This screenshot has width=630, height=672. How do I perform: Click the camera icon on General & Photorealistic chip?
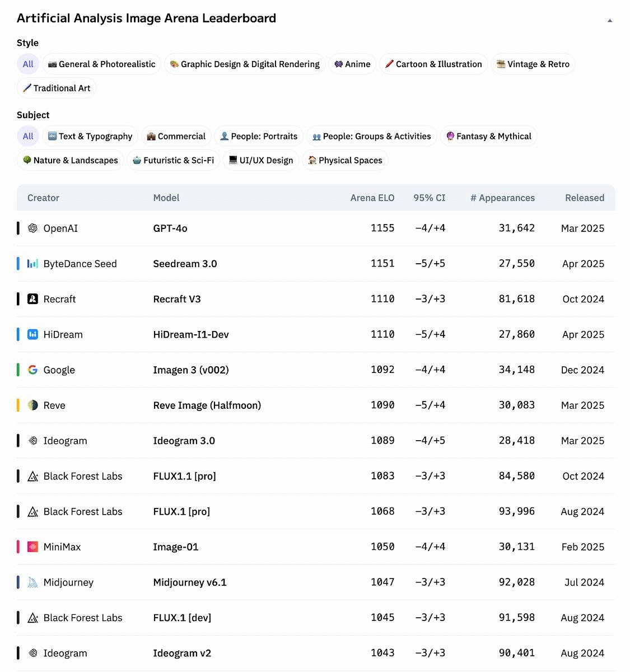52,64
